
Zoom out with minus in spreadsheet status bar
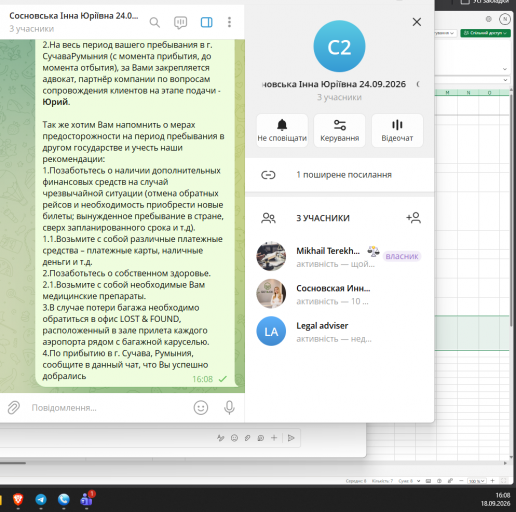click(x=461, y=481)
